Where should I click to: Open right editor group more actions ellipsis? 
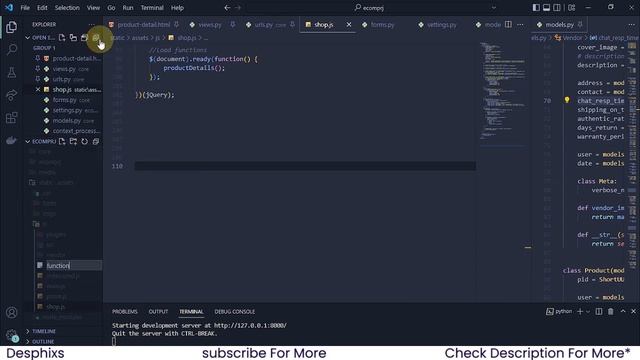632,24
